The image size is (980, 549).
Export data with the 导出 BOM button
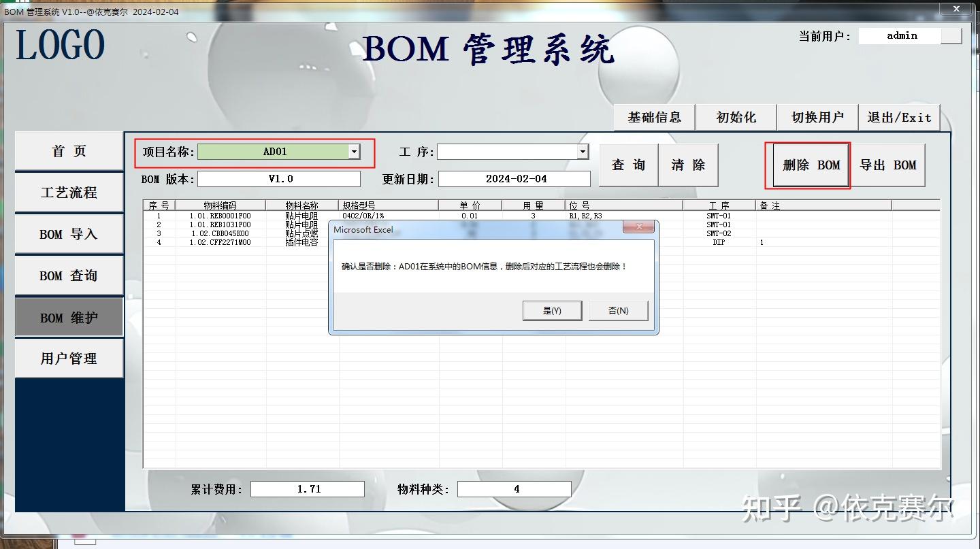tap(889, 165)
